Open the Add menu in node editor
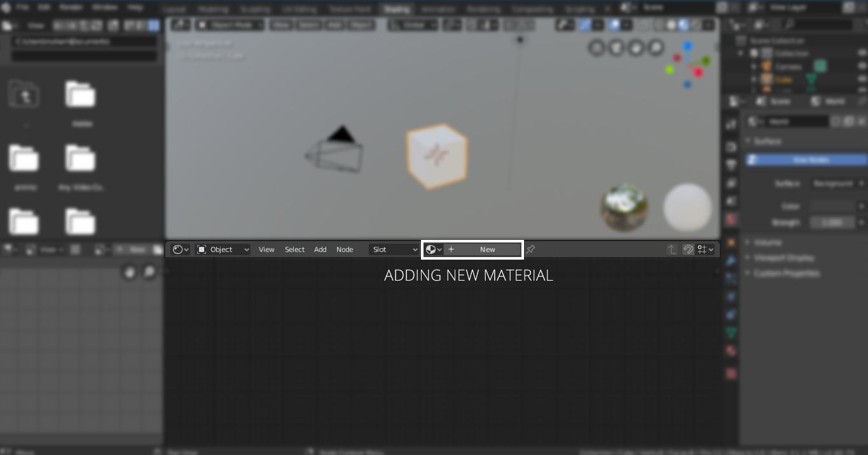 [x=320, y=249]
